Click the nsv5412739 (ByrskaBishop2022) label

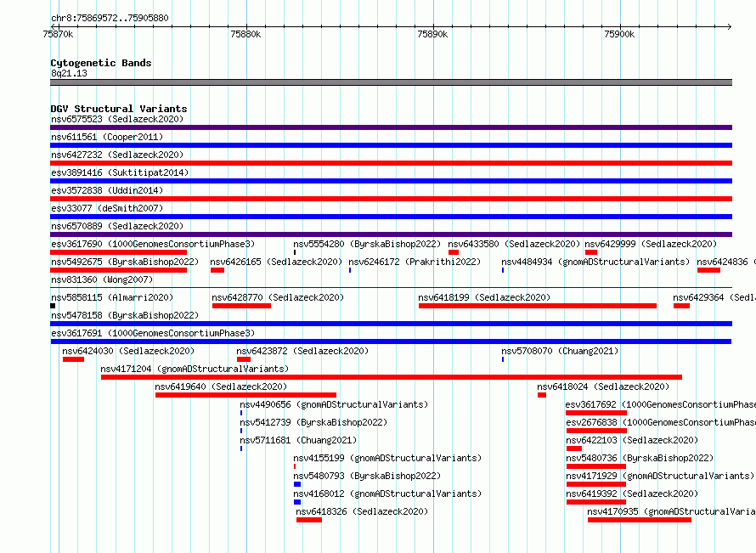313,422
